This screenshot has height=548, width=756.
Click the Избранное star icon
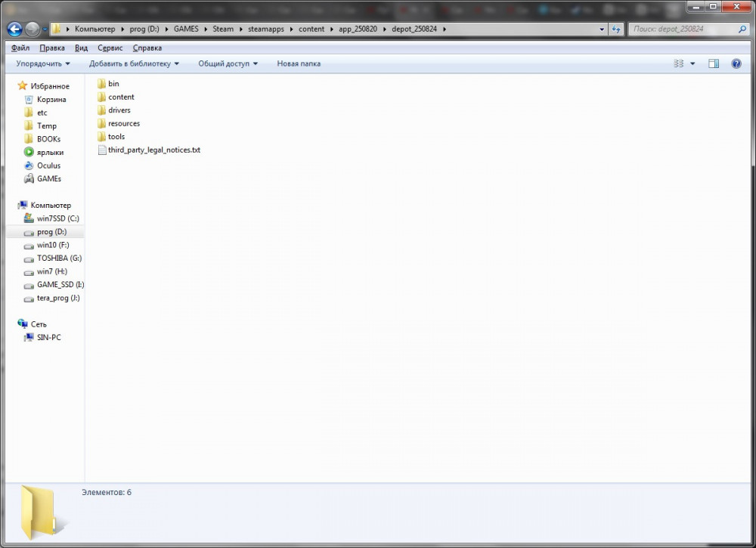click(22, 86)
